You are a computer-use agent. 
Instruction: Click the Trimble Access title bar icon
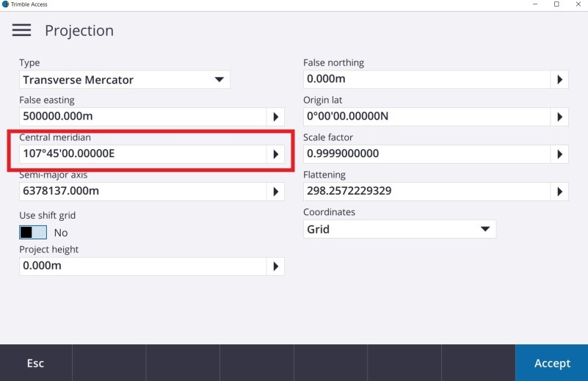tap(5, 4)
